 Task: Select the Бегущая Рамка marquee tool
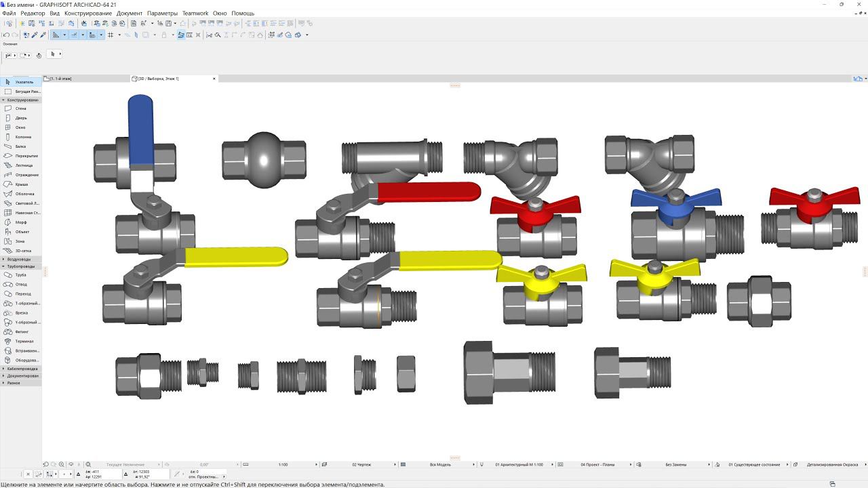(20, 91)
